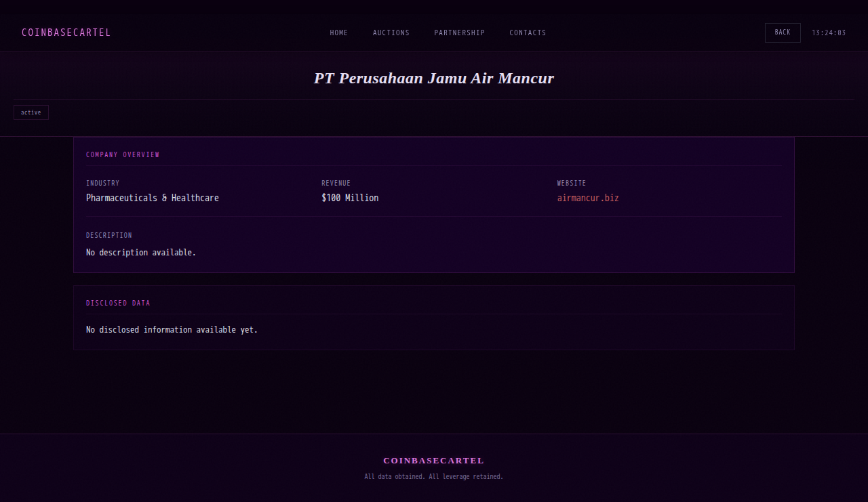Select the title PT Perusahaan Jamu Air Mancur
The width and height of the screenshot is (868, 502).
pyautogui.click(x=434, y=78)
